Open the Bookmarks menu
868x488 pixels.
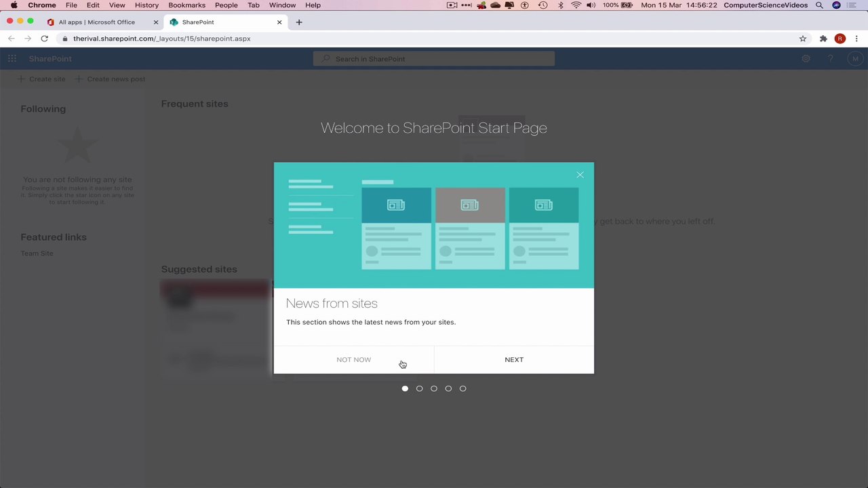point(186,5)
